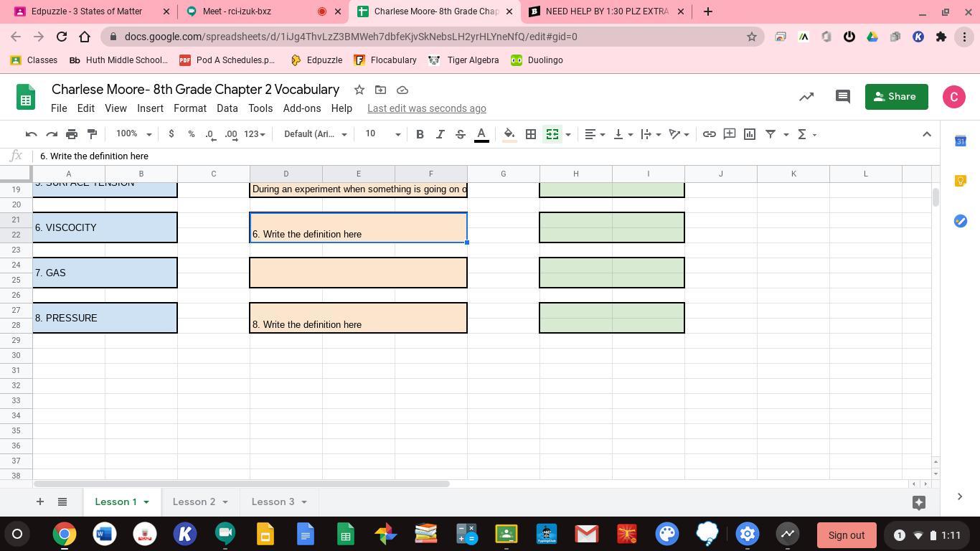The height and width of the screenshot is (551, 980).
Task: Open the zoom 100% dropdown
Action: coord(133,134)
